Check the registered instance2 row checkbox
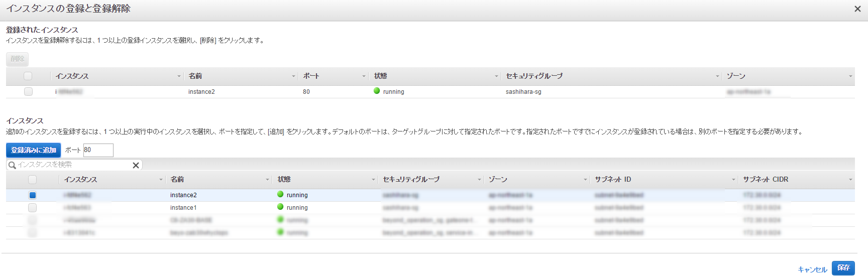868x280 pixels. click(28, 91)
